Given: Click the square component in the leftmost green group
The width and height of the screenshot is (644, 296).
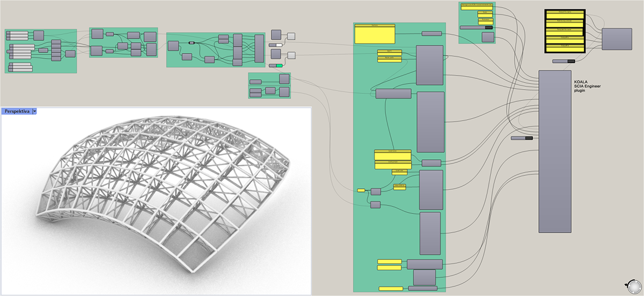Looking at the screenshot, I should [39, 35].
